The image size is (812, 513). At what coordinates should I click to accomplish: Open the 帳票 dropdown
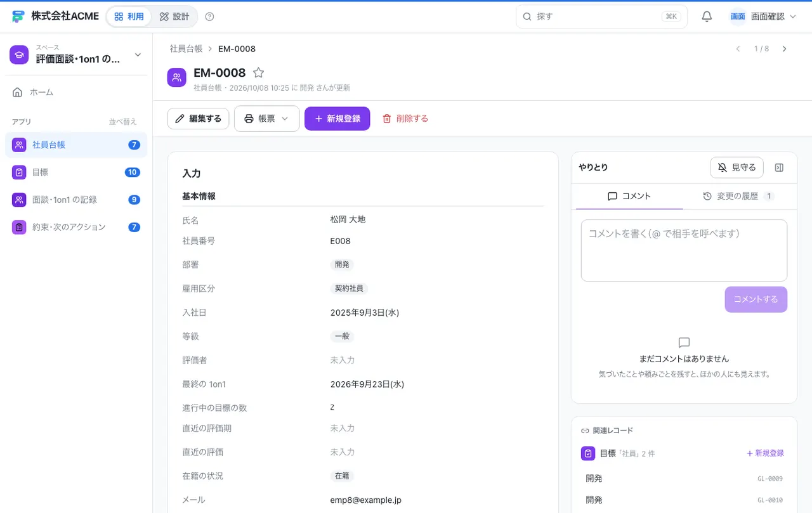[266, 119]
